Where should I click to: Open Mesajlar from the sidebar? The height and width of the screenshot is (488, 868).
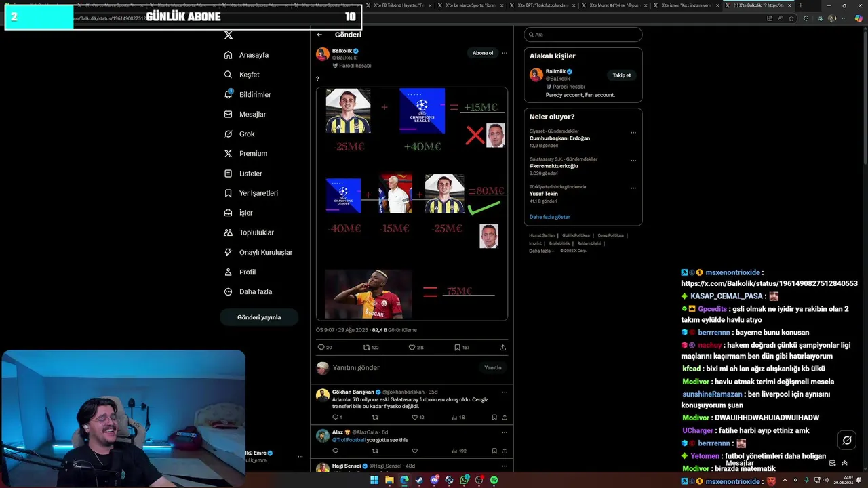pyautogui.click(x=245, y=114)
